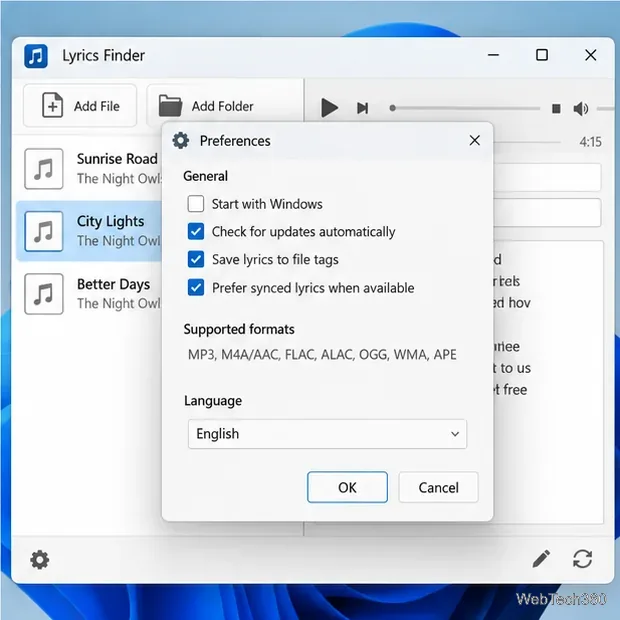Click the refresh lyrics icon
The image size is (620, 620).
(582, 559)
